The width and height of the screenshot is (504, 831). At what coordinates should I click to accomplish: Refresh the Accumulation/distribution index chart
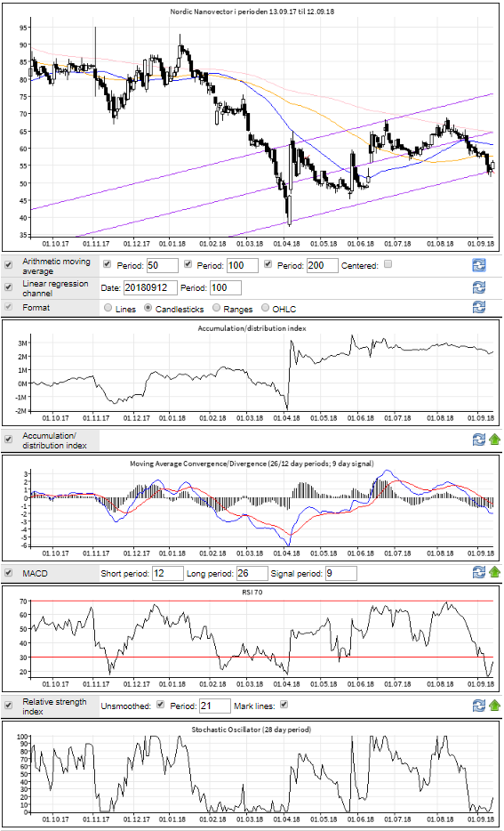(x=479, y=439)
